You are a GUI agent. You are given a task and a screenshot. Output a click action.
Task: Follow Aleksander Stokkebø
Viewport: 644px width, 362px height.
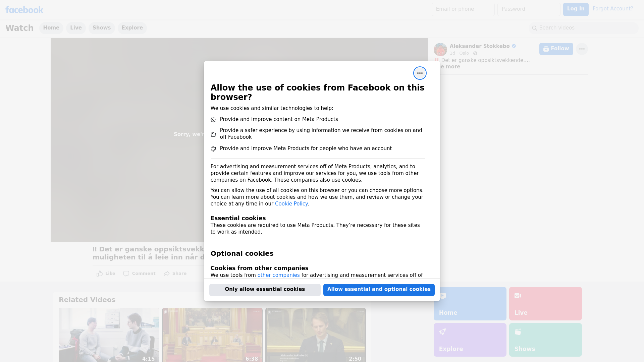(x=556, y=49)
